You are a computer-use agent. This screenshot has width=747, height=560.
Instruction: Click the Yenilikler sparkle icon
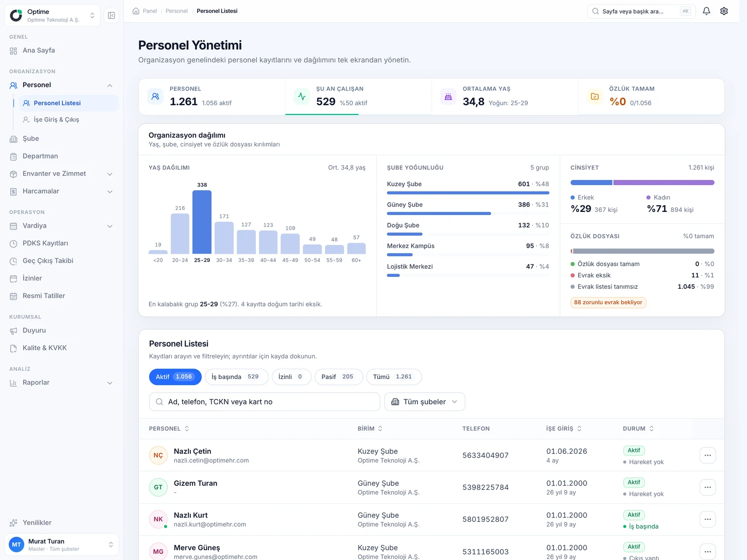tap(13, 523)
